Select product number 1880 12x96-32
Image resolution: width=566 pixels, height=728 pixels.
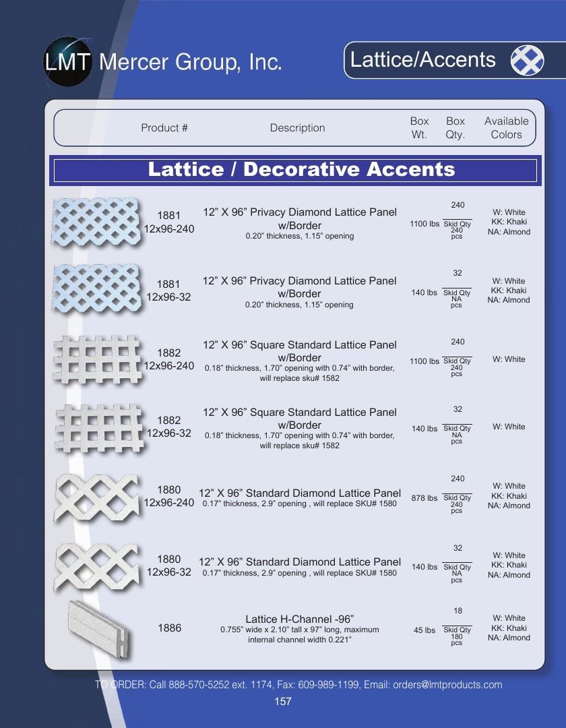(169, 565)
